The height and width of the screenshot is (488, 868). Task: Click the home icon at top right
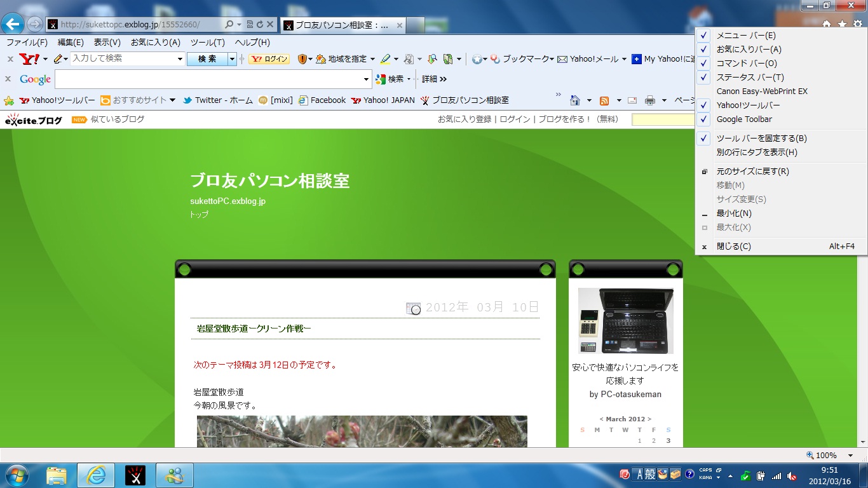827,24
